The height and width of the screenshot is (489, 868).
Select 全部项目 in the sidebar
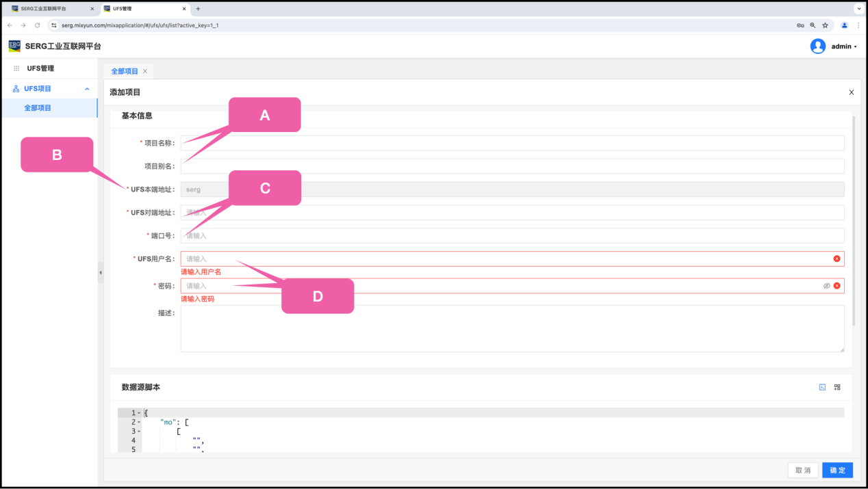38,108
